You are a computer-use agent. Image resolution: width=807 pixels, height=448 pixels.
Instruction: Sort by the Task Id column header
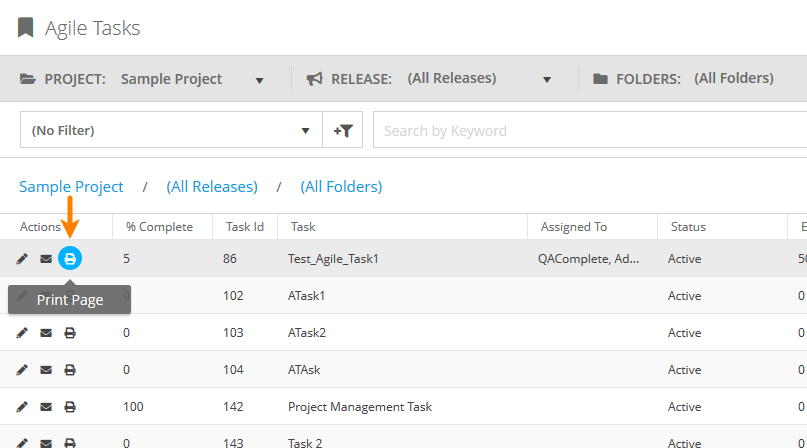(244, 227)
